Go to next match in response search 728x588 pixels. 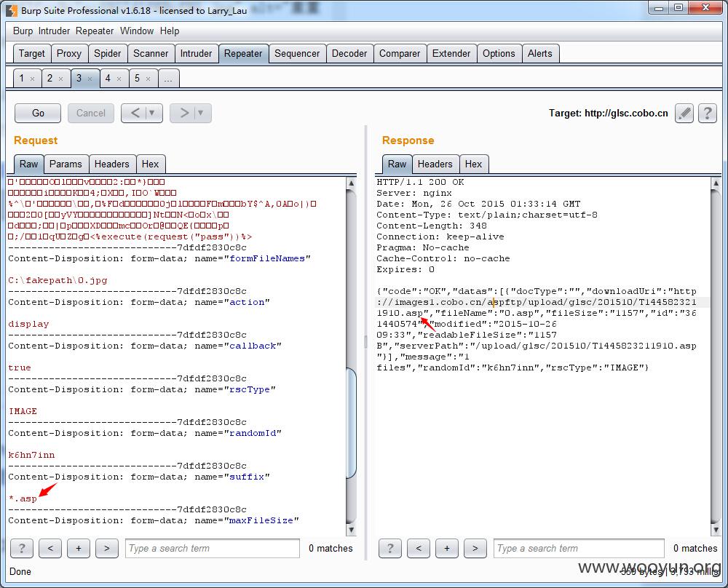pos(475,548)
